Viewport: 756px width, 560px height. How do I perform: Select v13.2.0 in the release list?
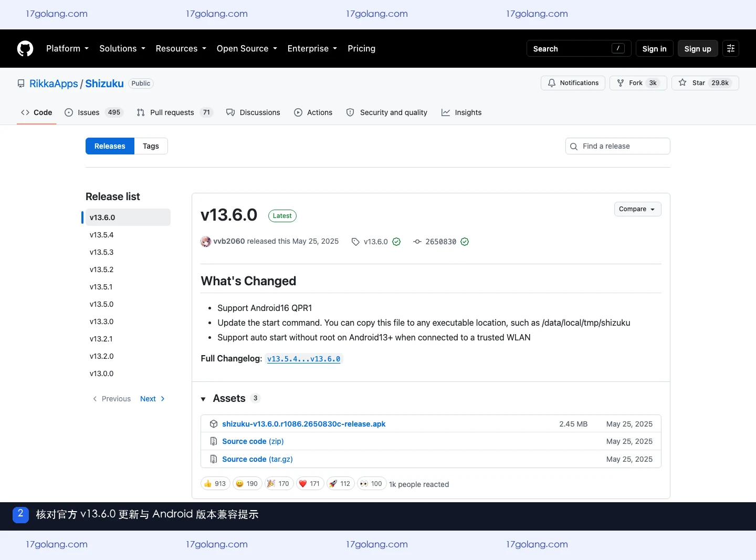click(x=128, y=356)
